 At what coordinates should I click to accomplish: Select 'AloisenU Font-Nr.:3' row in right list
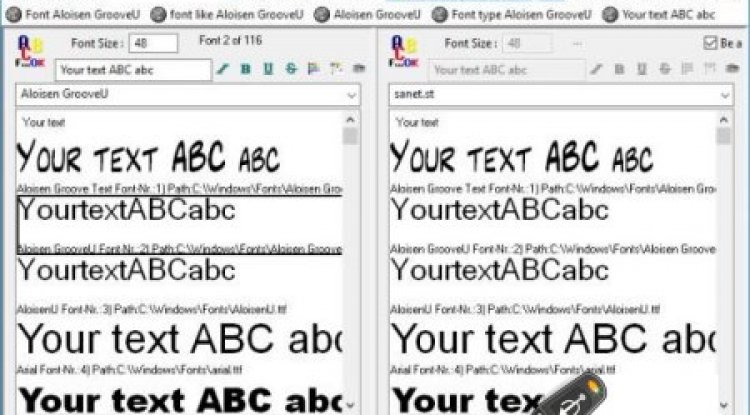click(525, 309)
